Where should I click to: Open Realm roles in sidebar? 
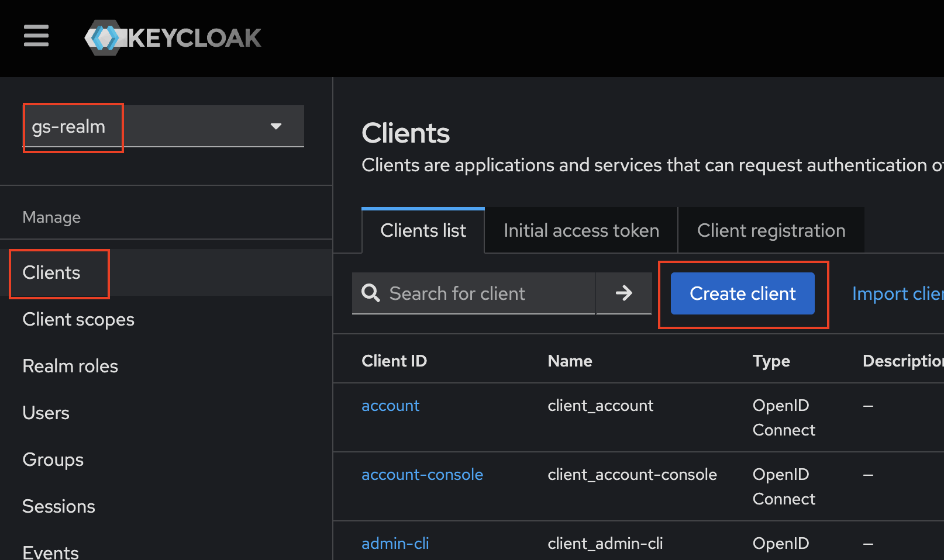pyautogui.click(x=70, y=367)
